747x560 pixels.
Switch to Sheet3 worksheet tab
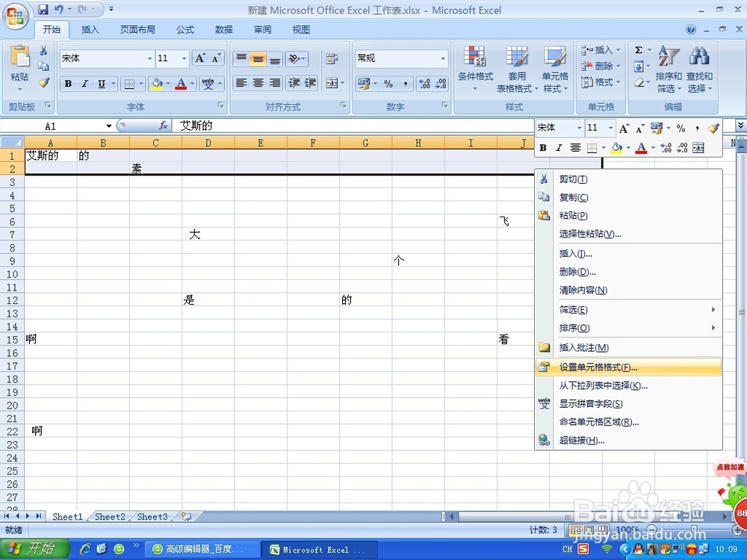152,517
